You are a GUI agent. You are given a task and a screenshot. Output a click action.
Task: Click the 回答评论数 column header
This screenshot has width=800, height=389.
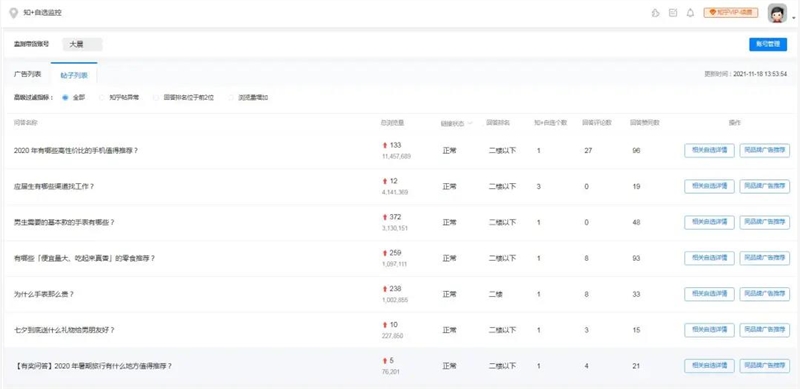pos(597,123)
